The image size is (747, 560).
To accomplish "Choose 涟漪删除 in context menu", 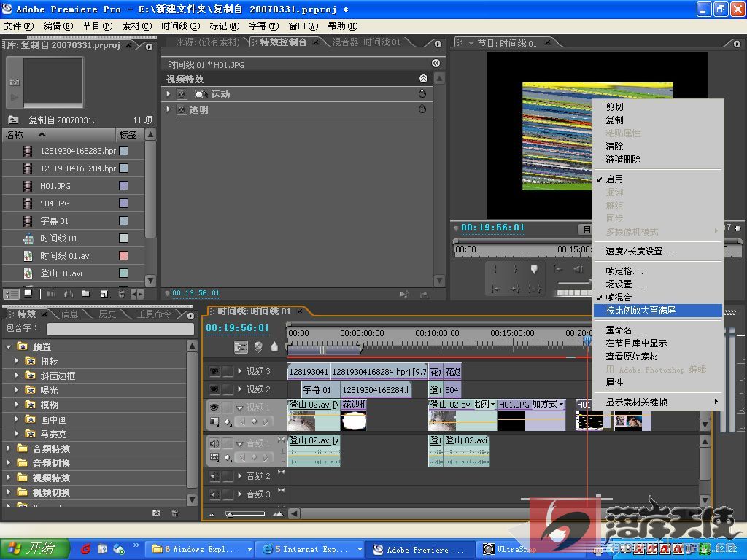I will tap(657, 160).
